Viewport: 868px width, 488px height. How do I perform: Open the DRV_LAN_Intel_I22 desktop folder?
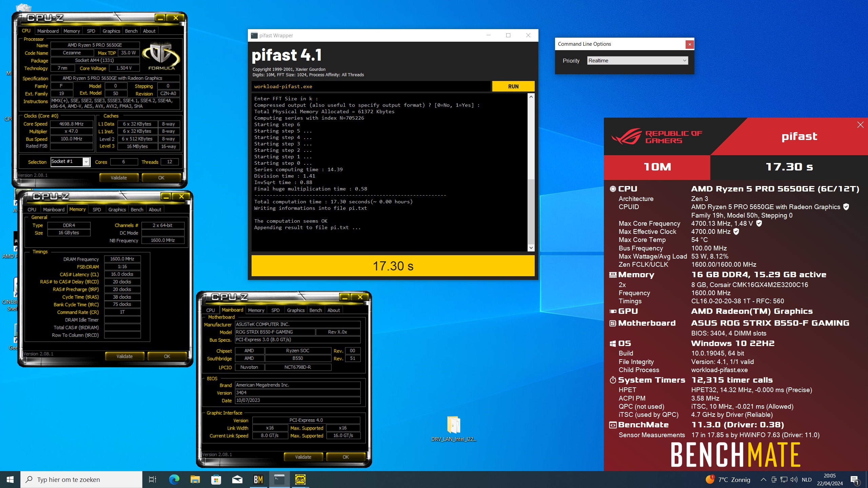[454, 429]
